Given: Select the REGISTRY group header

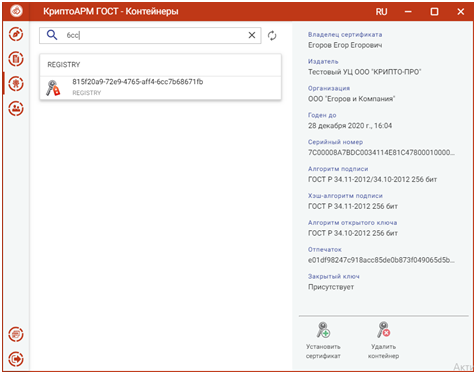Looking at the screenshot, I should pyautogui.click(x=160, y=65).
